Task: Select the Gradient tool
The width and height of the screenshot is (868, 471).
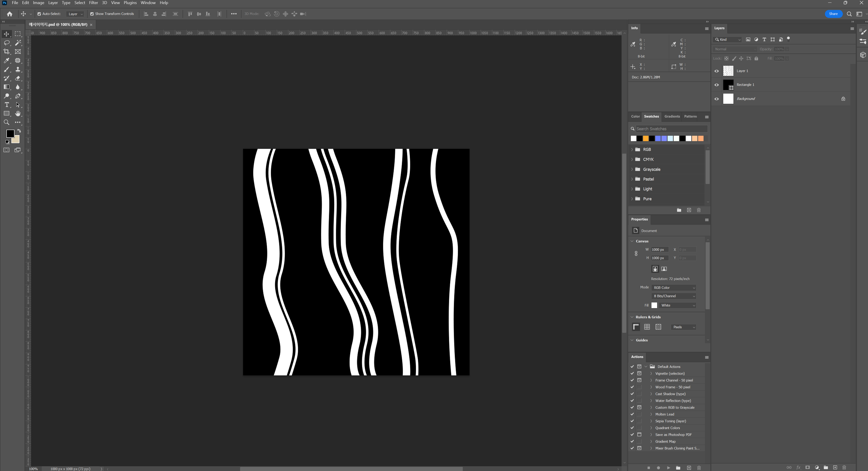Action: click(x=6, y=87)
